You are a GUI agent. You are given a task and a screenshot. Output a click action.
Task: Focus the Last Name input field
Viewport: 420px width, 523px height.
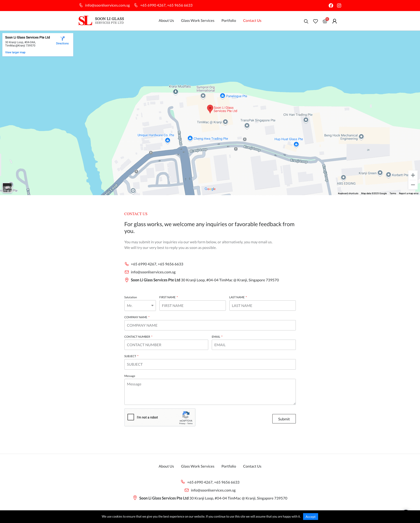[x=262, y=306]
